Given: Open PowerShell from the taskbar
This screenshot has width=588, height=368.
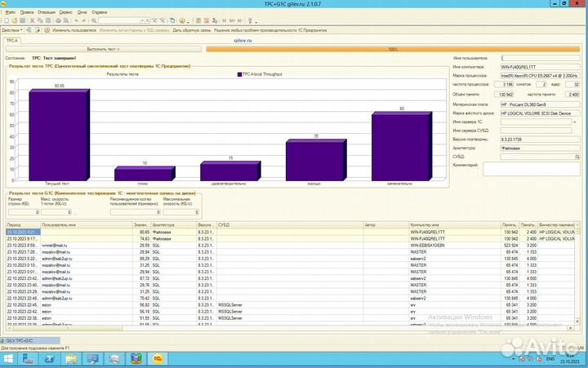Looking at the screenshot, I should [x=50, y=359].
